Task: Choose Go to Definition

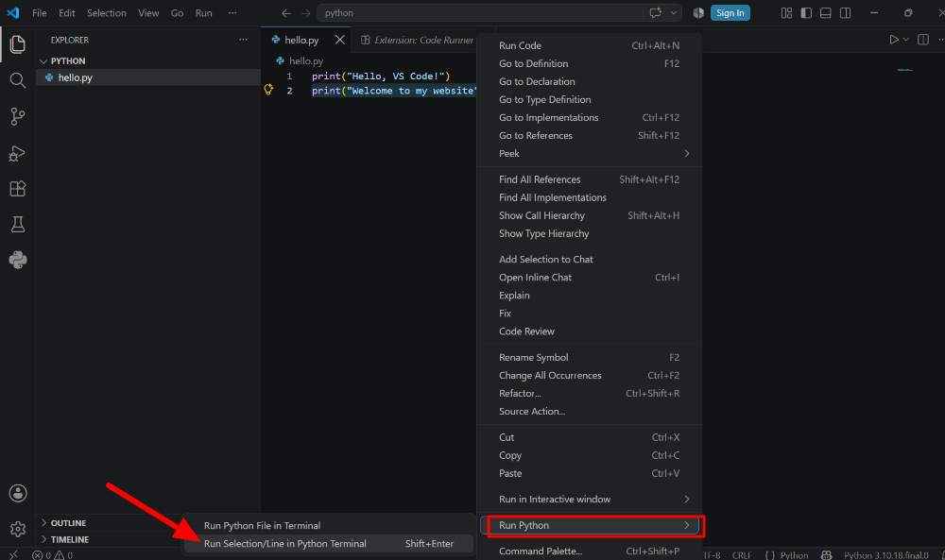Action: (x=590, y=64)
